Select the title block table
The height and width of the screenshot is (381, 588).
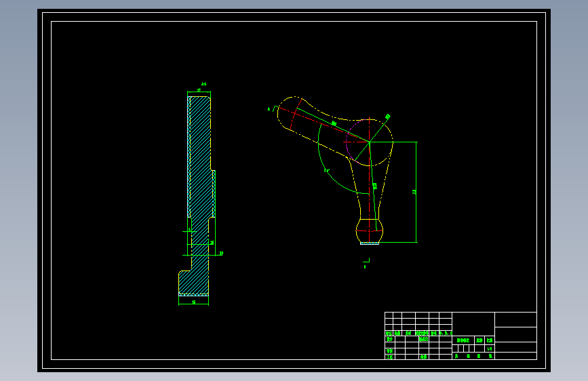coord(460,336)
